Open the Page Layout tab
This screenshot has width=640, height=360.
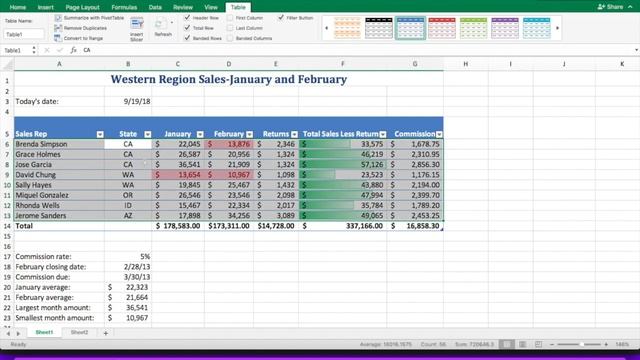point(82,7)
